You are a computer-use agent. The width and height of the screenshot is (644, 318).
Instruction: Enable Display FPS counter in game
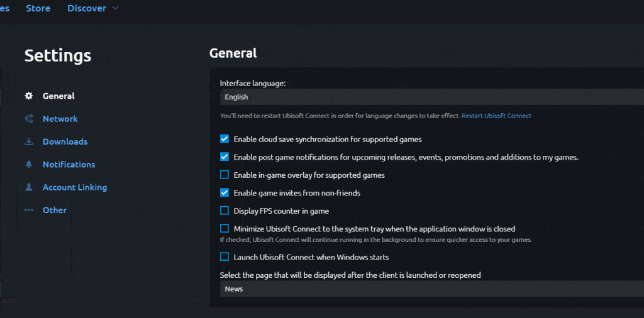(x=225, y=211)
